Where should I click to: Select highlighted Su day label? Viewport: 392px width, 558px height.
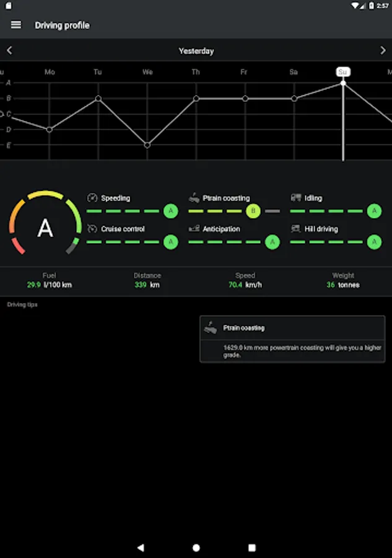(x=343, y=72)
